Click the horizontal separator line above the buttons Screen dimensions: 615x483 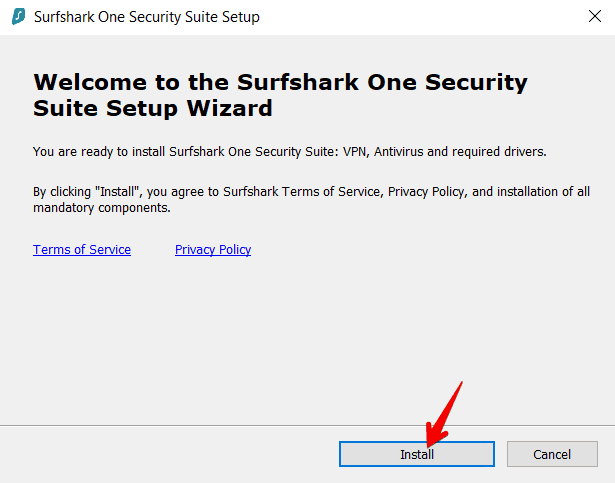(300, 424)
